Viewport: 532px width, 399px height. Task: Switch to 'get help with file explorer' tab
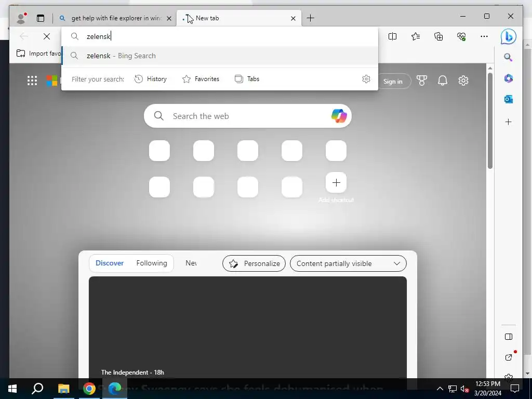(x=115, y=18)
